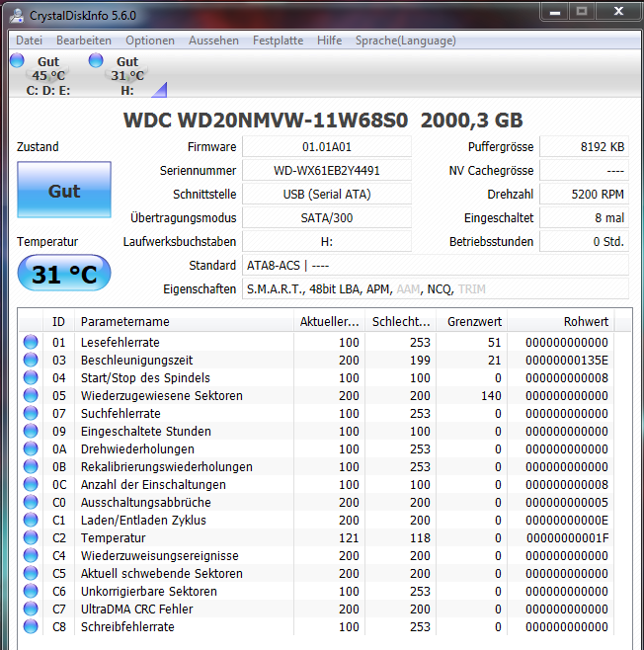Open the Aussehen menu

pyautogui.click(x=213, y=41)
